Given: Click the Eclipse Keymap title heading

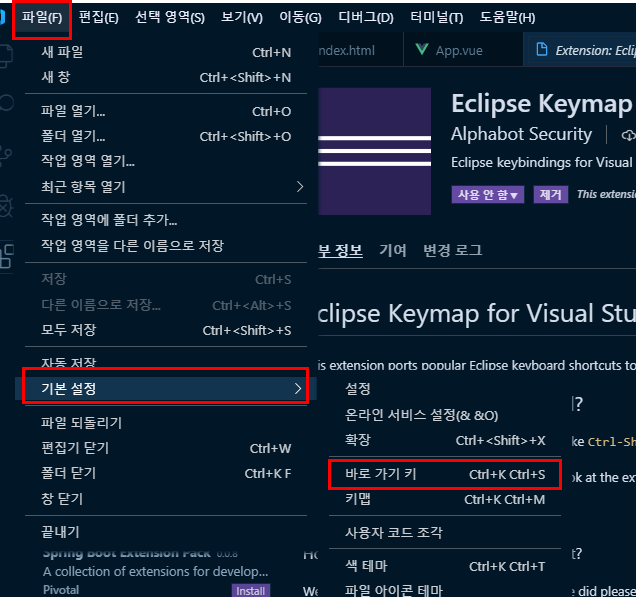Looking at the screenshot, I should 541,104.
